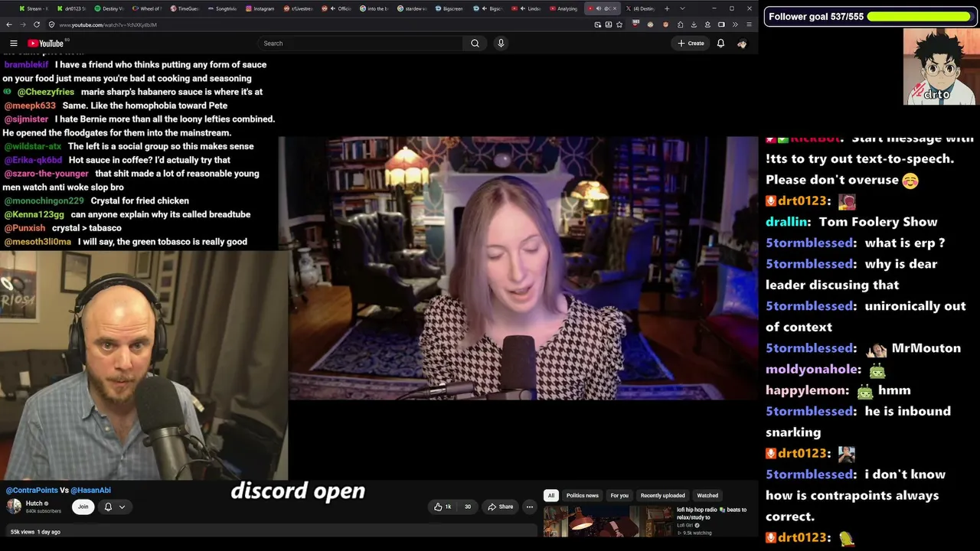Start voice search with the microphone icon
The height and width of the screenshot is (551, 980).
pos(501,44)
